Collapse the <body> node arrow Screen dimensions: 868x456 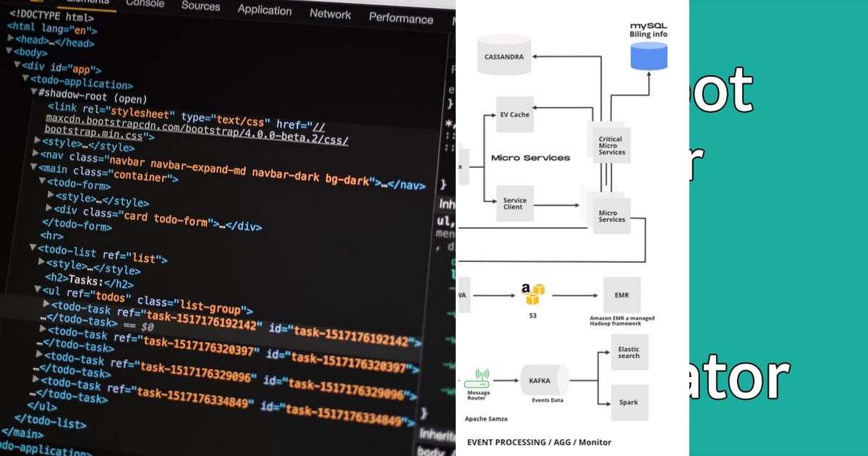9,51
